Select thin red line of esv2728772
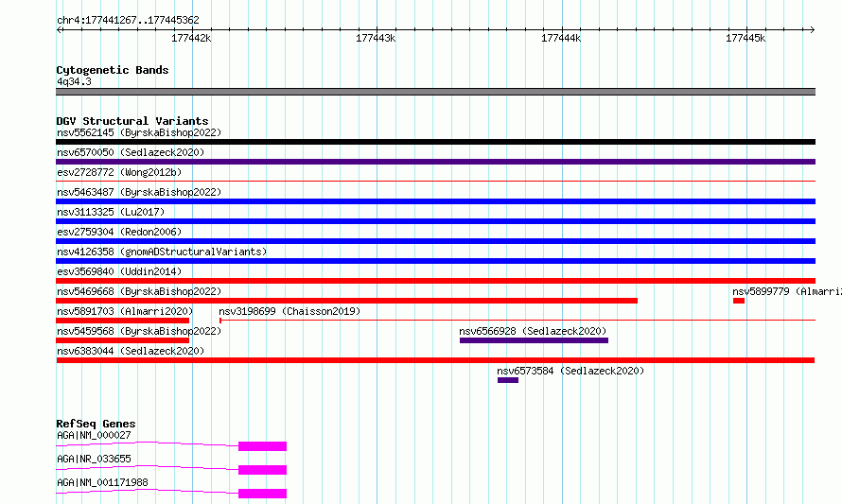Screen dimensions: 842x504 [x=435, y=182]
